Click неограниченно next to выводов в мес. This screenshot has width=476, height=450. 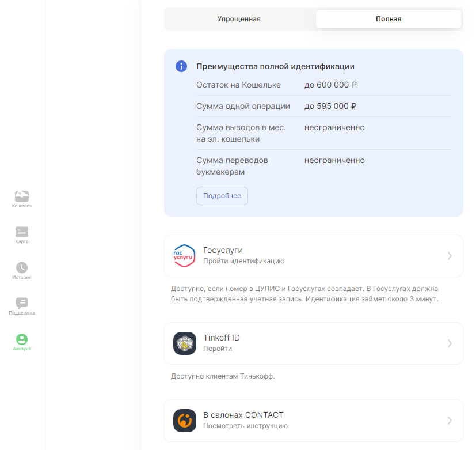point(334,127)
